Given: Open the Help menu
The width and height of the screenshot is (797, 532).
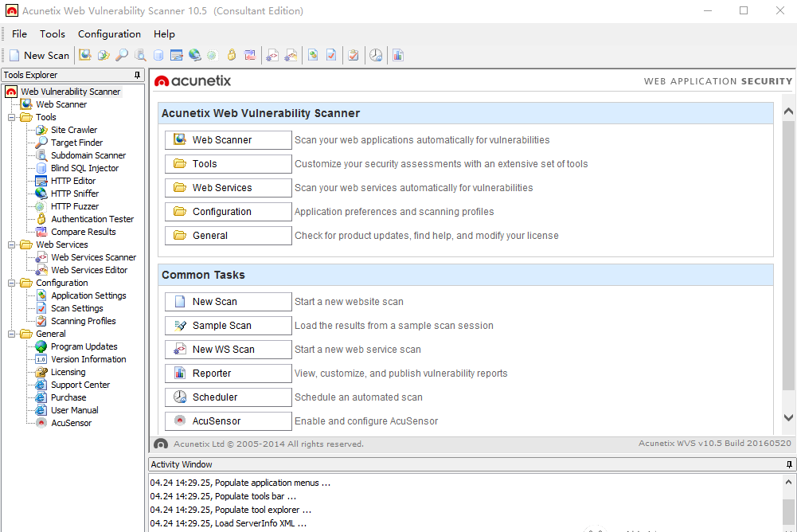Looking at the screenshot, I should coord(164,34).
